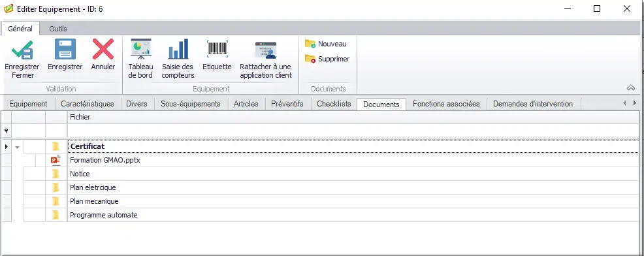Open the Caractéristiques tab

(x=87, y=104)
